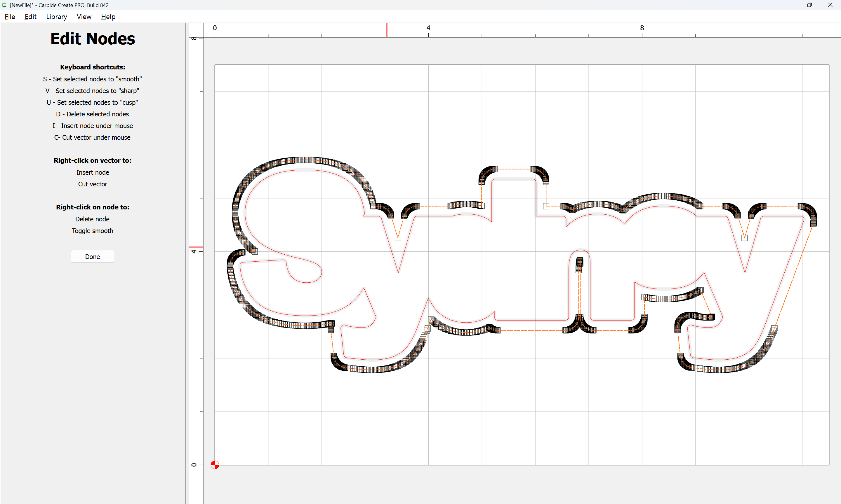Open the Library menu
This screenshot has height=504, width=841.
click(x=56, y=17)
